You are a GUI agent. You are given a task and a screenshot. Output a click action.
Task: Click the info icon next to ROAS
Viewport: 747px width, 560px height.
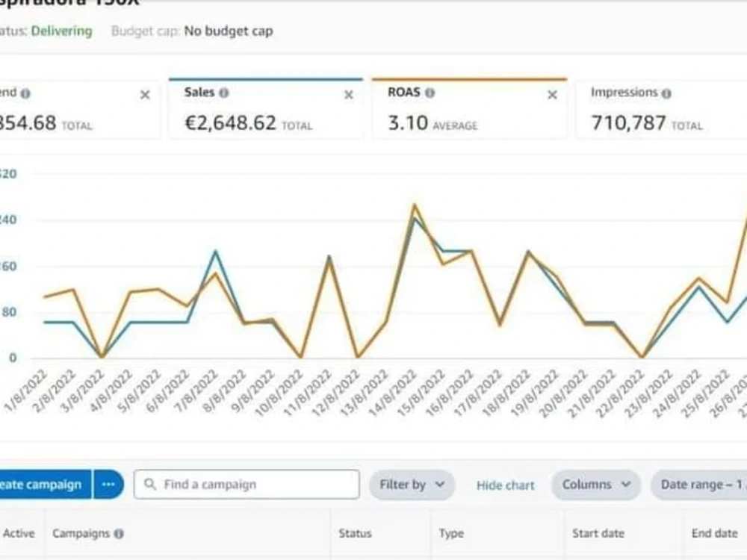click(430, 93)
